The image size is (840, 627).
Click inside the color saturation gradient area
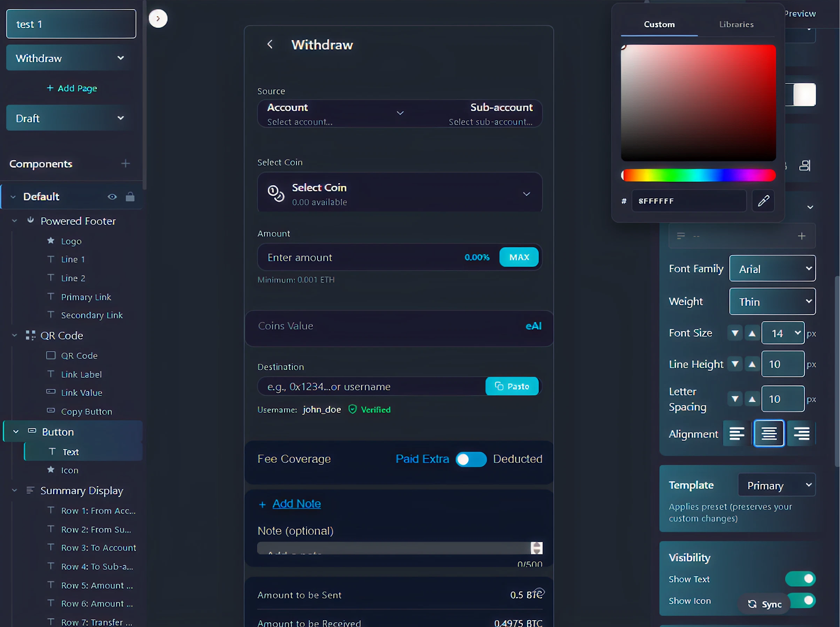tap(698, 103)
